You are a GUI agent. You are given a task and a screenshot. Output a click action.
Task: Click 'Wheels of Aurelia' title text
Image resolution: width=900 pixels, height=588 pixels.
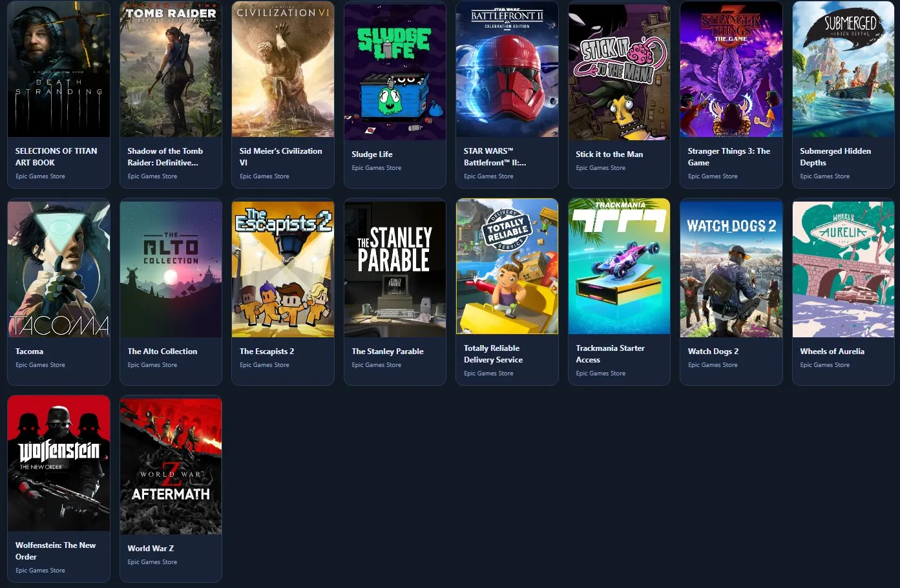[832, 352]
